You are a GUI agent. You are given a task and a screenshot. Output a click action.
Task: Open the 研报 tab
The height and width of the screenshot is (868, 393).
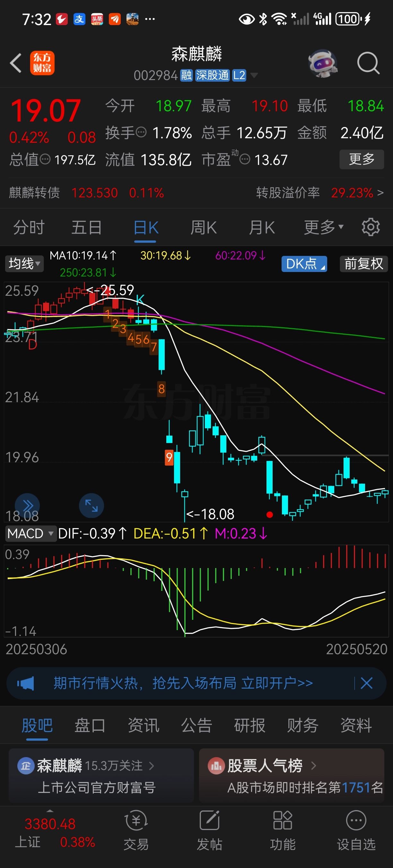pyautogui.click(x=250, y=725)
